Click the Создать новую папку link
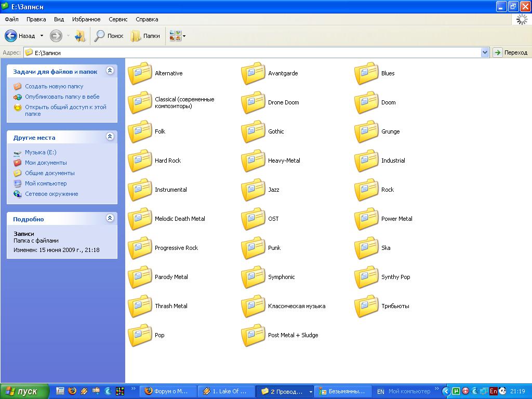This screenshot has width=532, height=399. point(54,86)
